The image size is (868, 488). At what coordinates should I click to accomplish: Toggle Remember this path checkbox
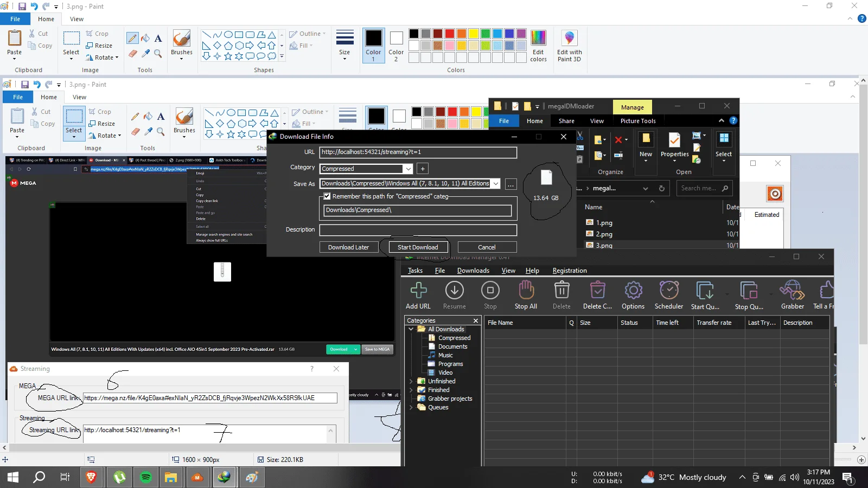point(327,196)
